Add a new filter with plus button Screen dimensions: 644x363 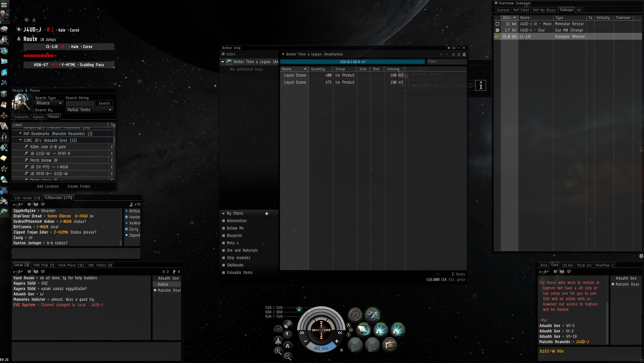[x=267, y=213]
